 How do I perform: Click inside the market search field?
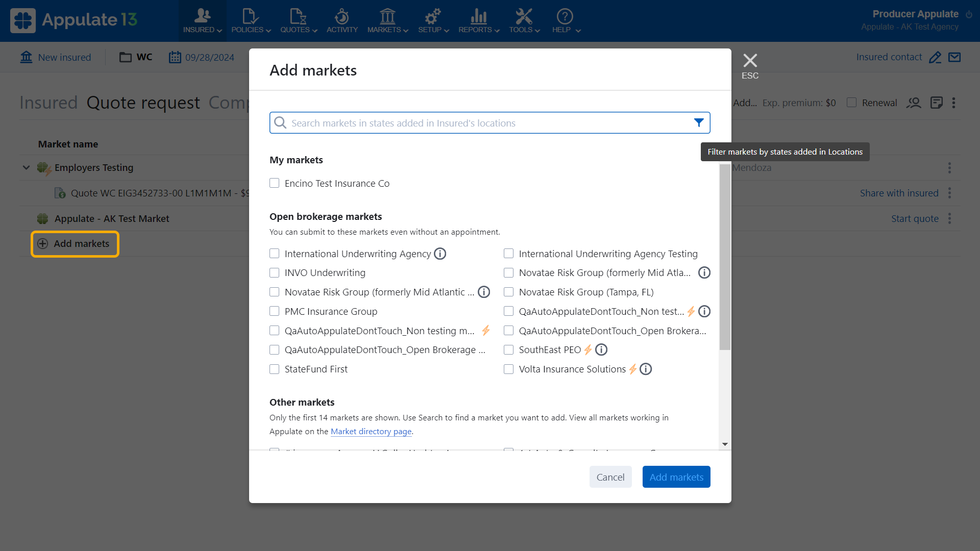[459, 122]
